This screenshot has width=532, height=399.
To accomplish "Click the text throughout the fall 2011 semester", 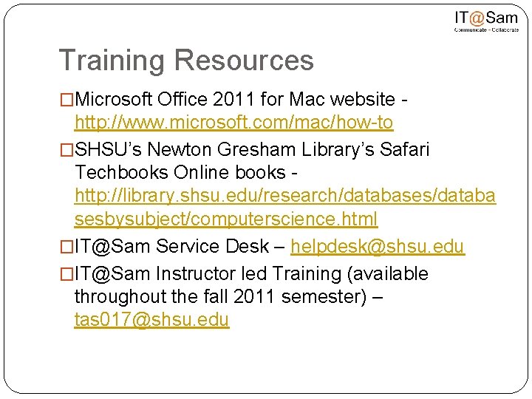I will point(220,296).
